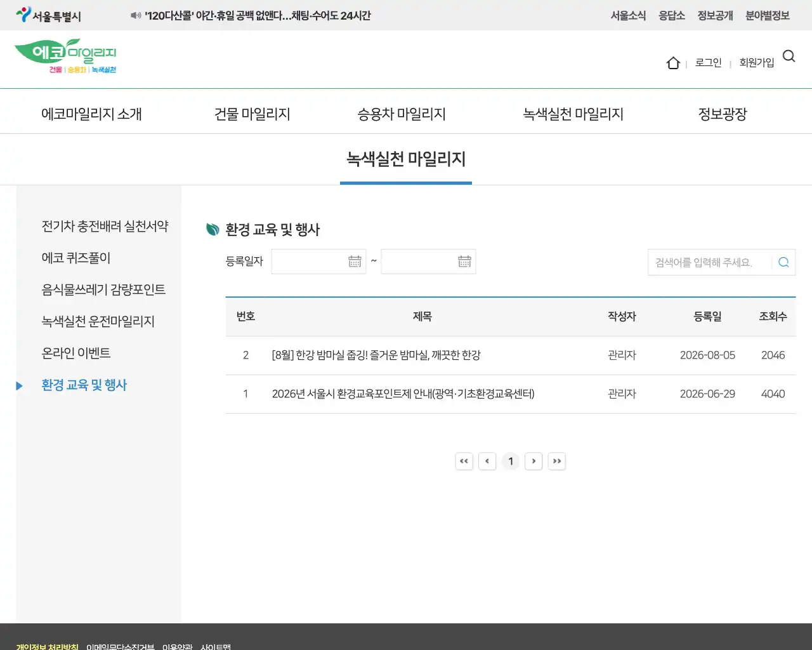Screen dimensions: 812x650
Task: Open the [8월] 한강 밤마실 줍깅 post
Action: pos(376,355)
